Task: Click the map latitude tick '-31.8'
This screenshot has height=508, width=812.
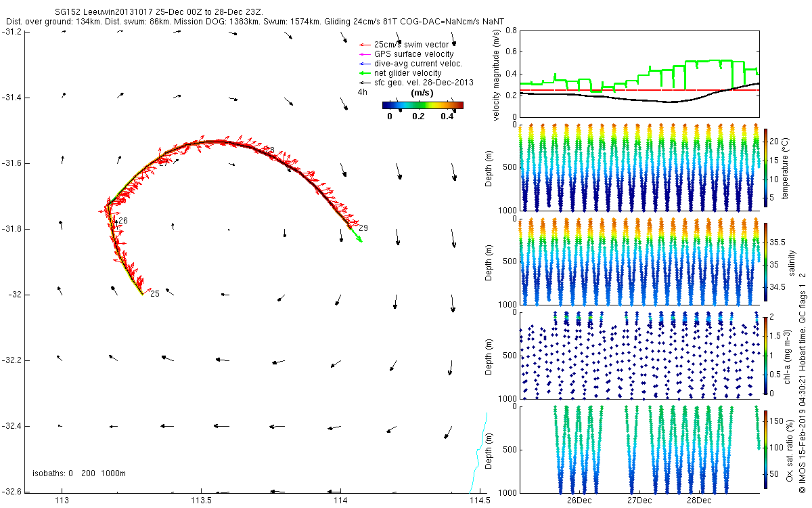Action: click(x=12, y=229)
